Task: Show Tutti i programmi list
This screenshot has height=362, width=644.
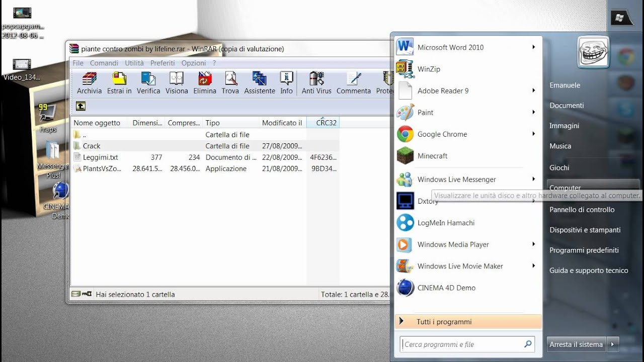Action: (468, 322)
